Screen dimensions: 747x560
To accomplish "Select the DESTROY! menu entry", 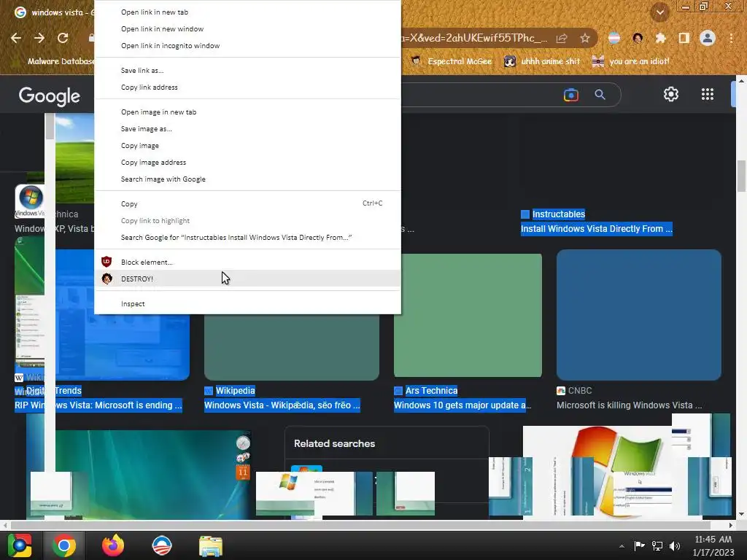I will coord(247,279).
